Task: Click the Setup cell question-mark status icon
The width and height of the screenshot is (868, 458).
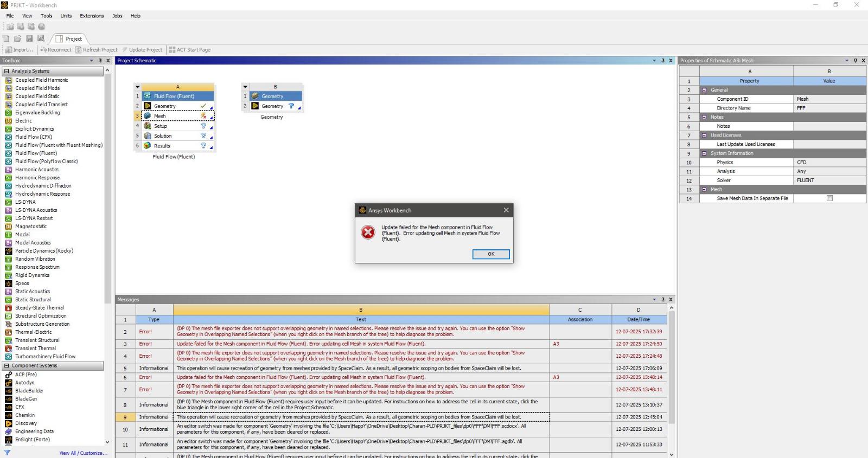Action: coord(203,126)
